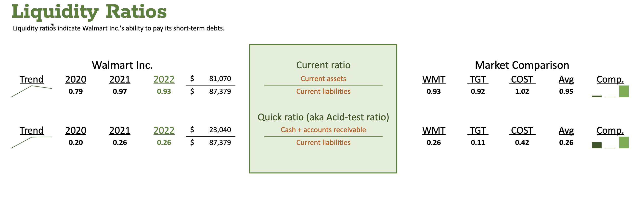Select the current ratio comparison bar chart
This screenshot has height=199, width=644.
[x=610, y=91]
